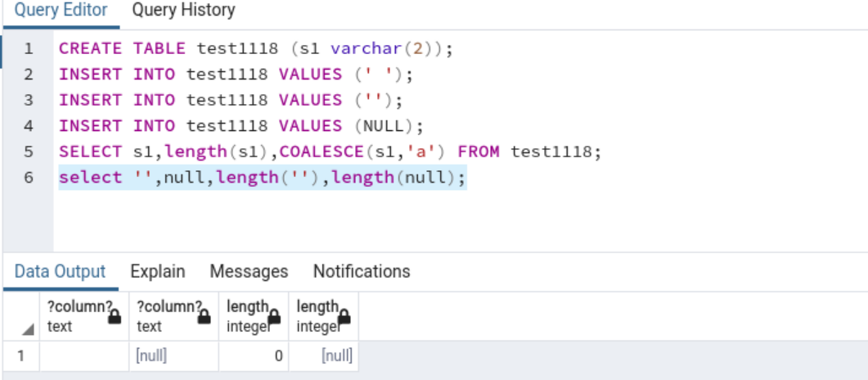The image size is (868, 380).
Task: Click lock icon on the rightmost length column
Action: tap(344, 316)
